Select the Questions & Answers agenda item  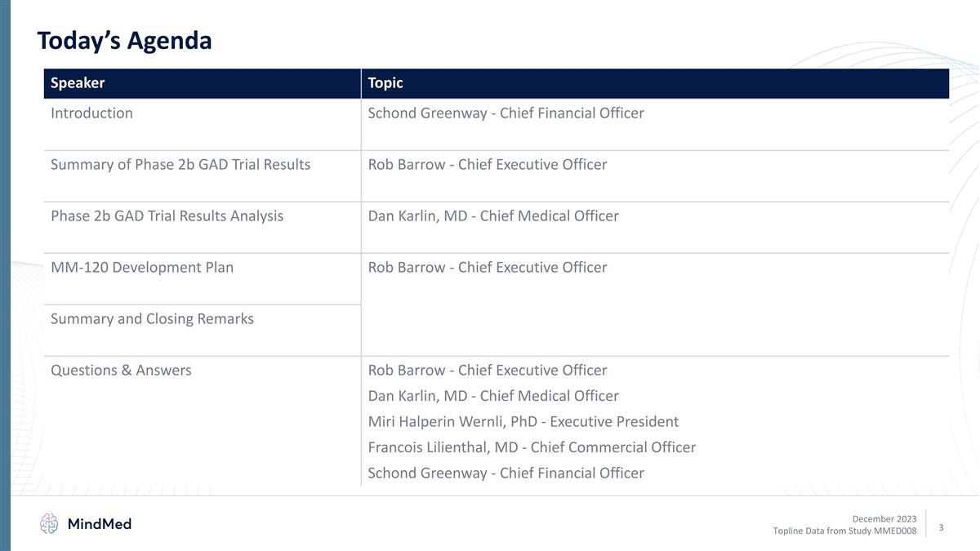coord(121,371)
